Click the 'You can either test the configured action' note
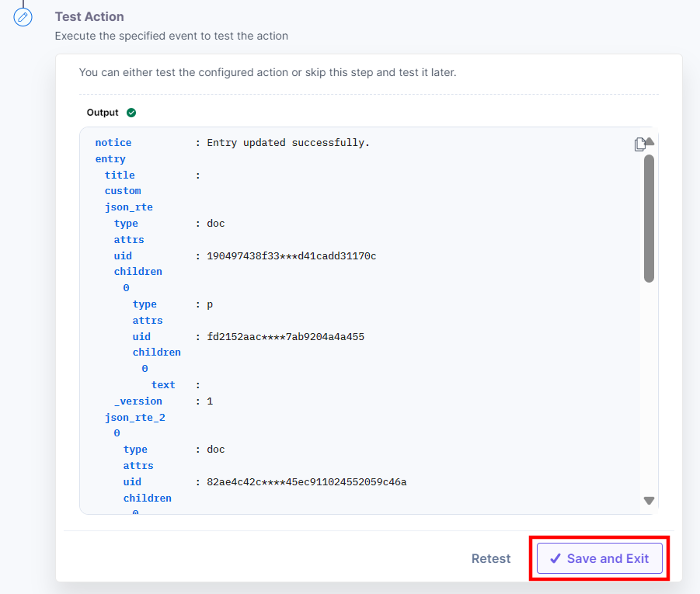 pos(268,72)
